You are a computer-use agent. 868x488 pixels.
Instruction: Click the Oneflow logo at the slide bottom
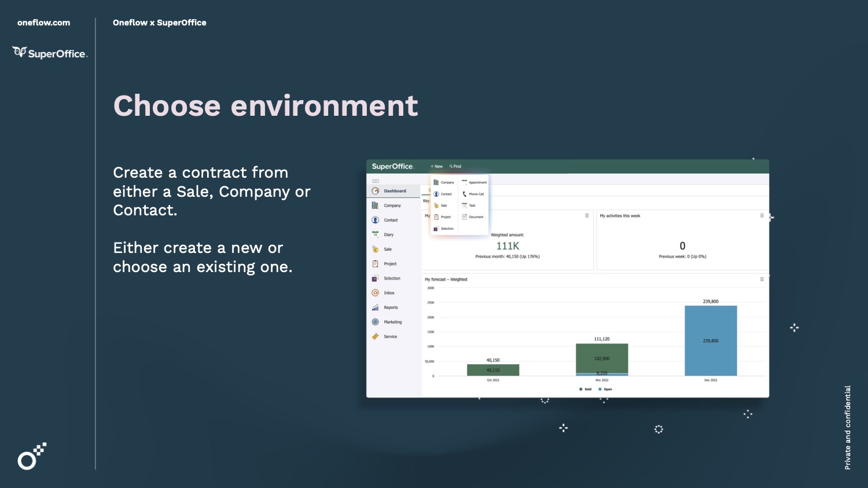coord(32,456)
